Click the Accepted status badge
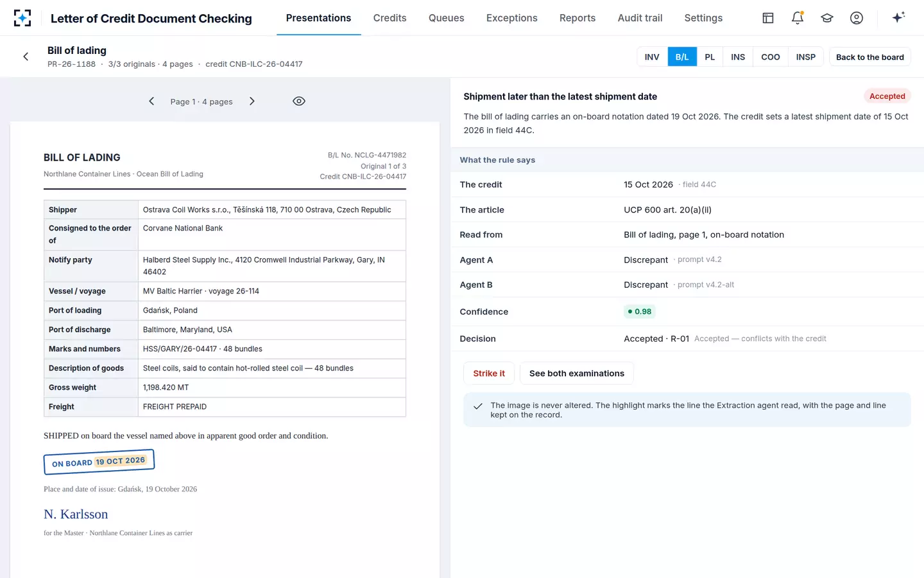 pyautogui.click(x=887, y=96)
